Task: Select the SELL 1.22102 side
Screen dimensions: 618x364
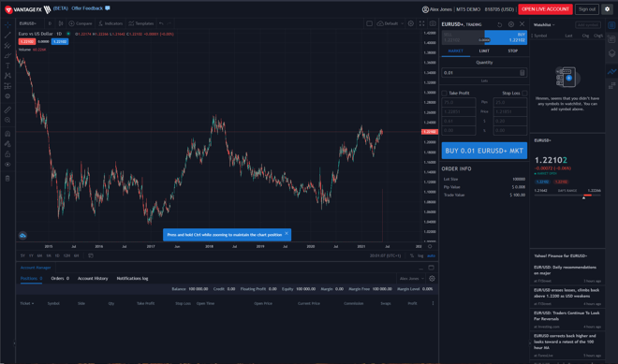Action: 463,37
